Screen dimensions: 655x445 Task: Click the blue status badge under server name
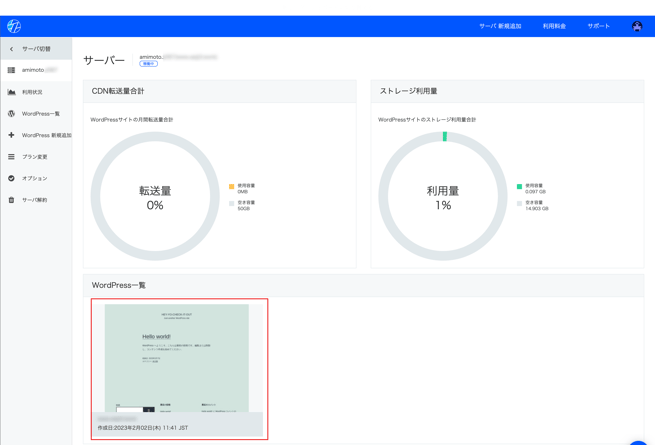click(x=148, y=64)
